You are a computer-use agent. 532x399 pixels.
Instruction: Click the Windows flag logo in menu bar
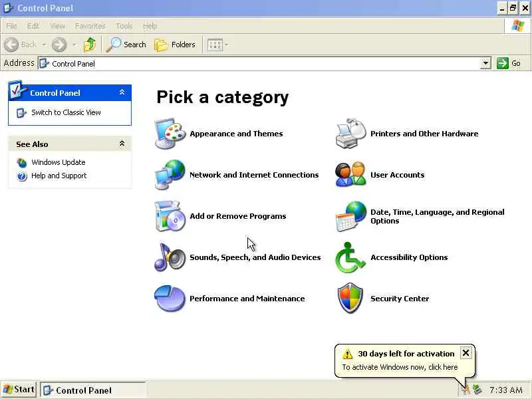pyautogui.click(x=518, y=25)
